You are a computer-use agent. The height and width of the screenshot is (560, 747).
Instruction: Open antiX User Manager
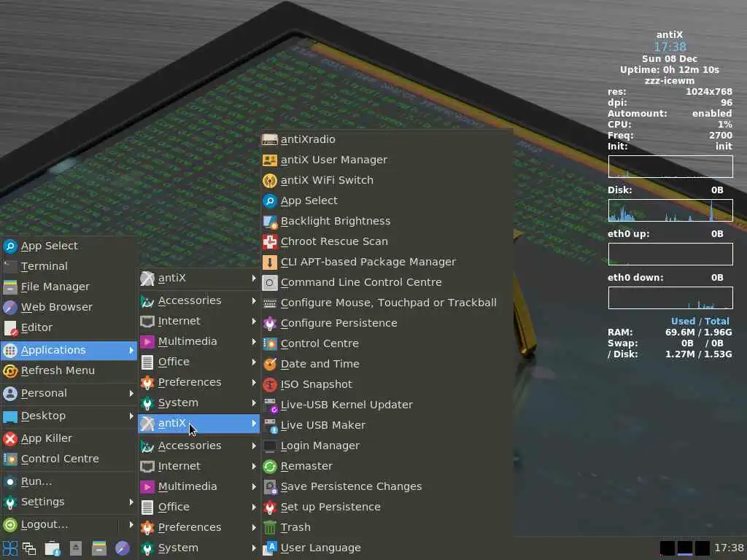coord(387,160)
